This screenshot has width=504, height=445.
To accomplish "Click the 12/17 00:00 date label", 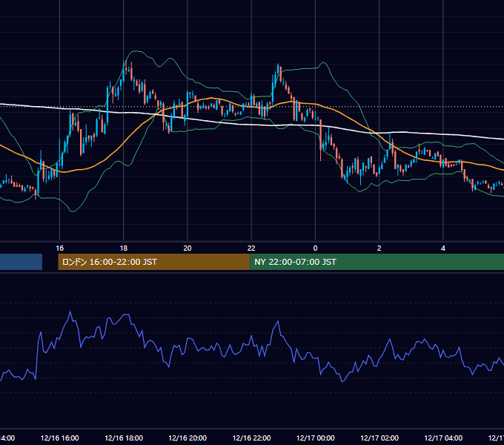I will click(315, 438).
